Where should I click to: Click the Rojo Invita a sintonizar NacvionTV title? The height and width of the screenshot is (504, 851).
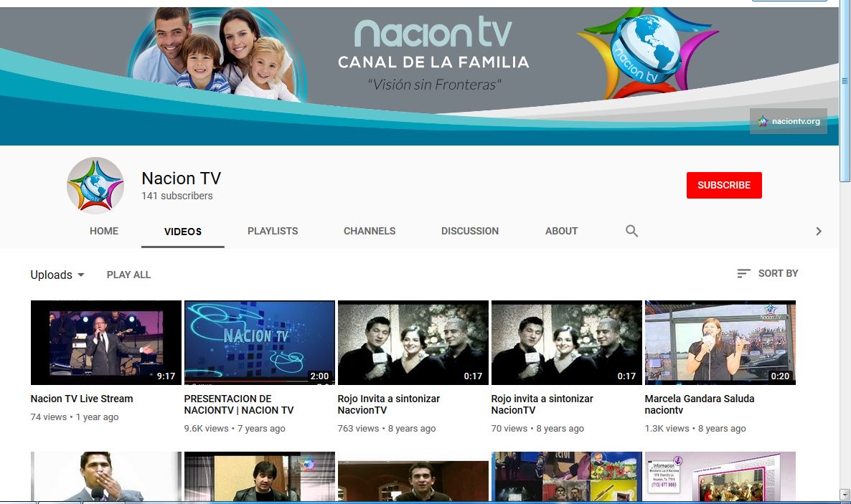[388, 404]
